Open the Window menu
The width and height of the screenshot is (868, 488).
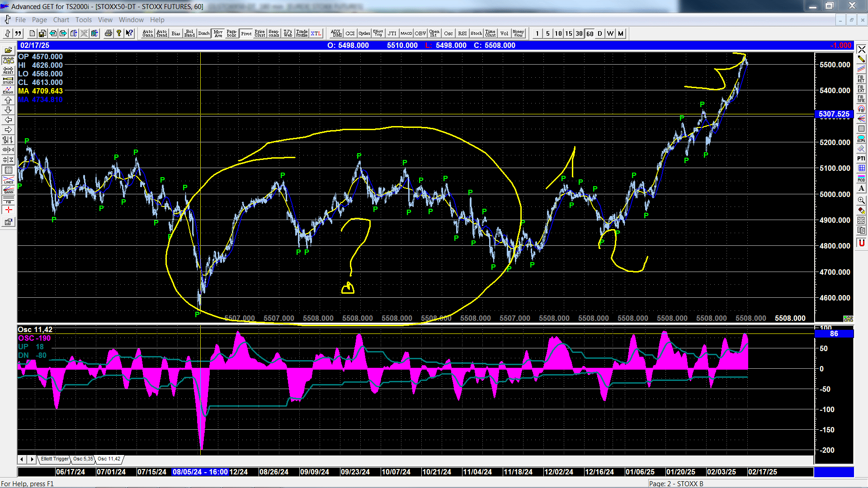[x=131, y=20]
